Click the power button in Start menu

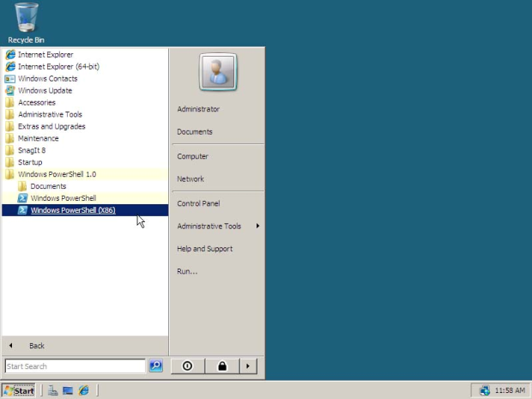click(188, 366)
